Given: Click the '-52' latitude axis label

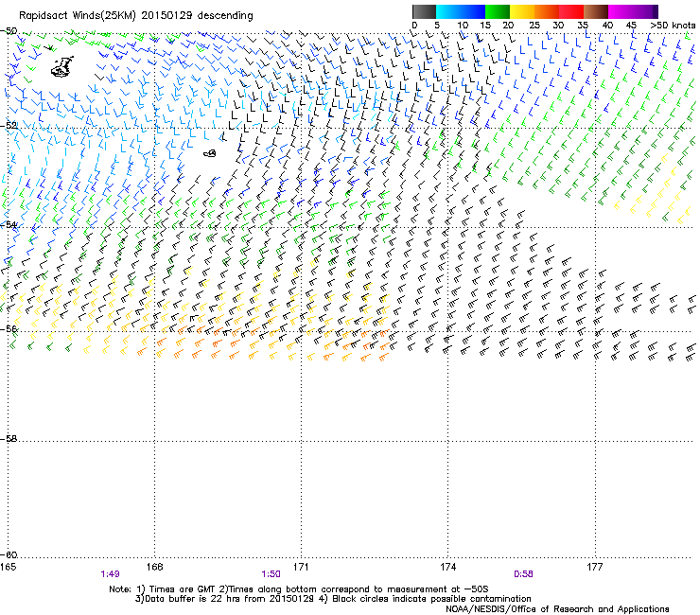Looking at the screenshot, I should point(9,126).
